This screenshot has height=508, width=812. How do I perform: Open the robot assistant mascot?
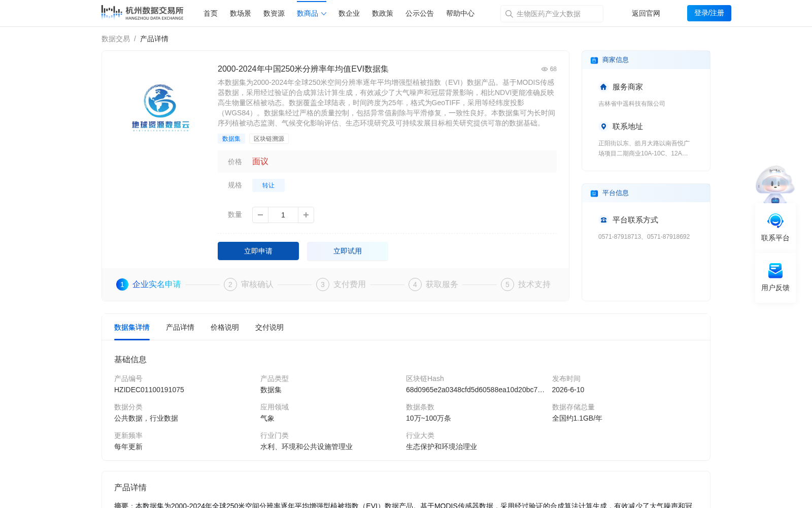[x=775, y=184]
